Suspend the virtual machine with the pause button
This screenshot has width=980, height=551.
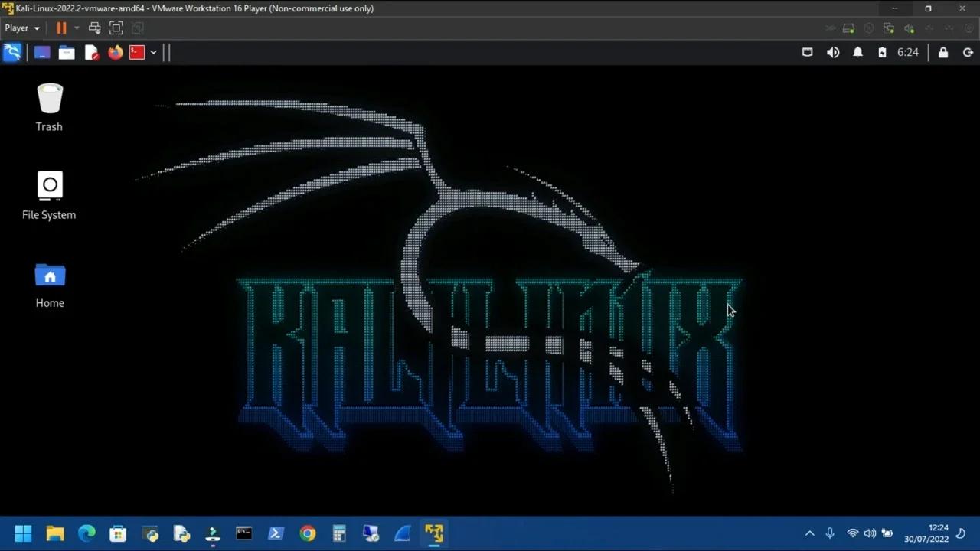pos(61,28)
